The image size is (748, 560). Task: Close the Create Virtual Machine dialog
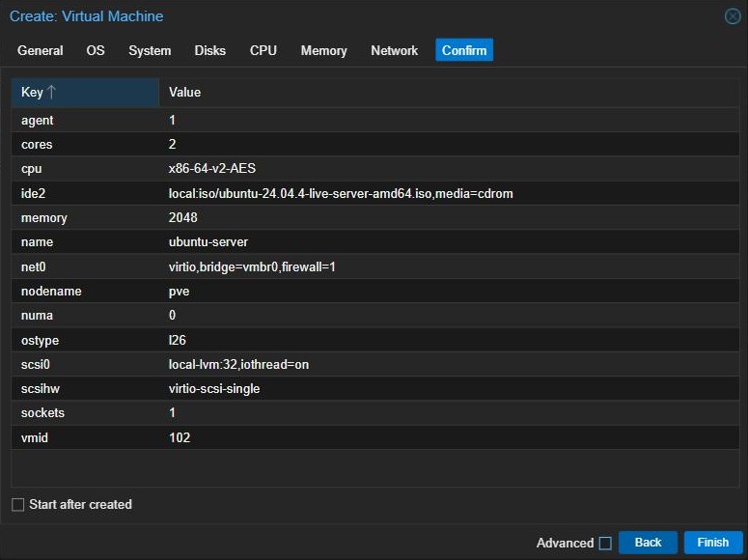point(733,16)
